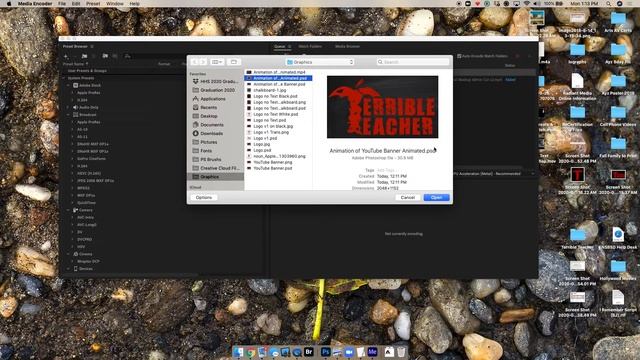Expand the Audio Only presets group
This screenshot has width=640, height=360.
tap(69, 107)
